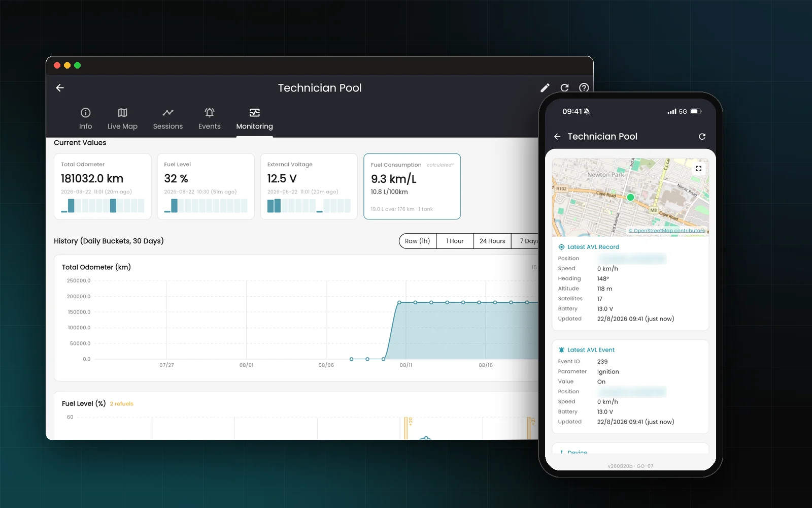Open the help question-mark icon
The height and width of the screenshot is (508, 812).
click(584, 88)
